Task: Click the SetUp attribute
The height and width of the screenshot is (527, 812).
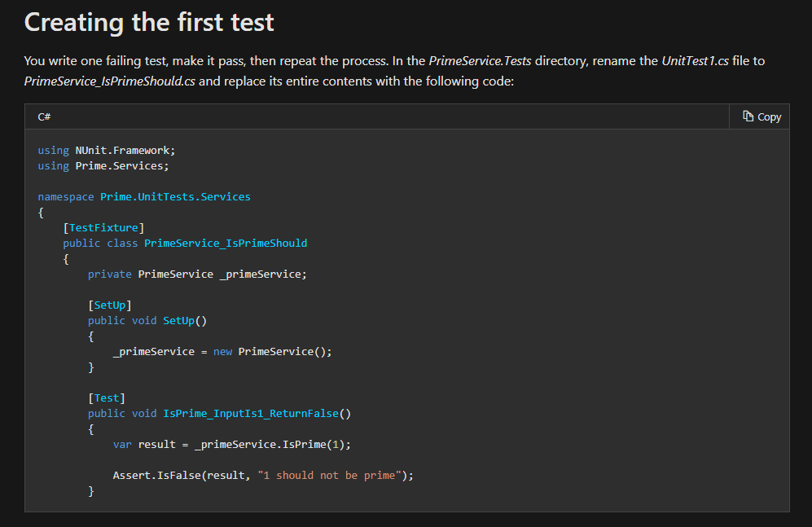Action: coord(110,305)
